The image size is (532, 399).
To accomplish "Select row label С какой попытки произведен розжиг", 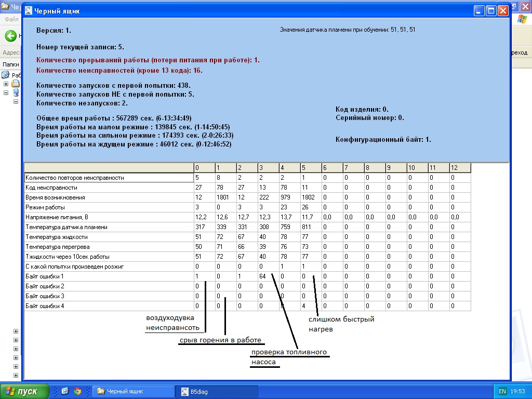I will click(109, 267).
